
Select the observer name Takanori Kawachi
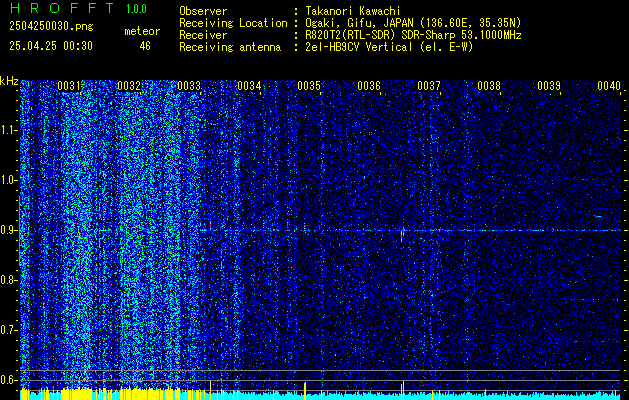pos(352,11)
